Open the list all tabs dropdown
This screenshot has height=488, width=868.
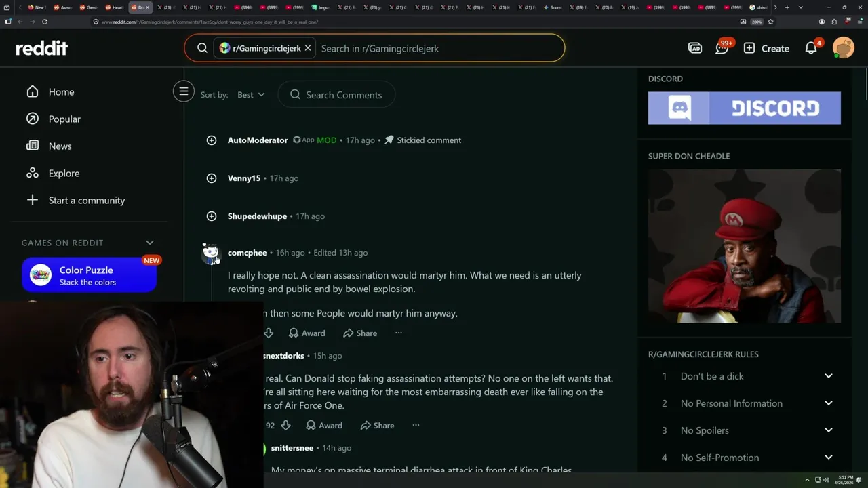click(801, 7)
